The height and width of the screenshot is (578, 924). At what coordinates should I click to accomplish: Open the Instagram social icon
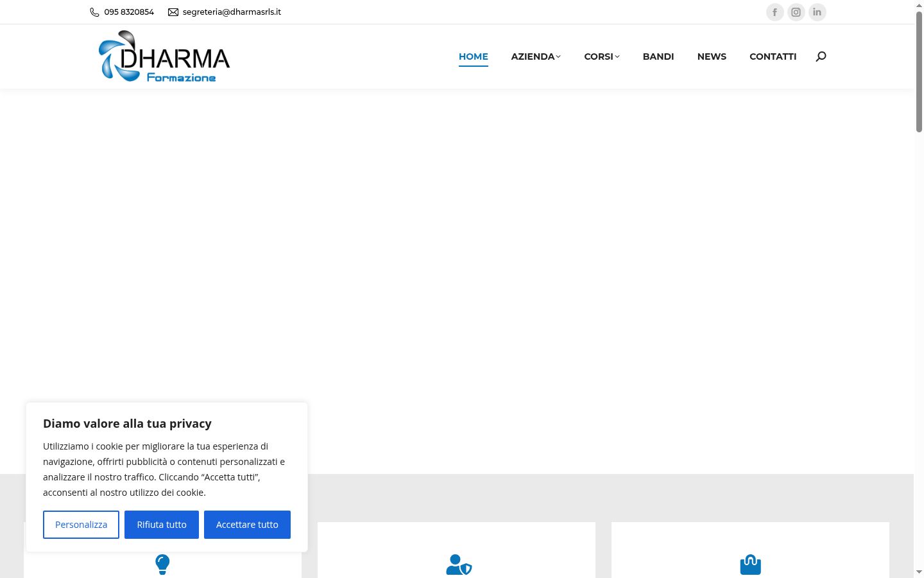click(796, 12)
